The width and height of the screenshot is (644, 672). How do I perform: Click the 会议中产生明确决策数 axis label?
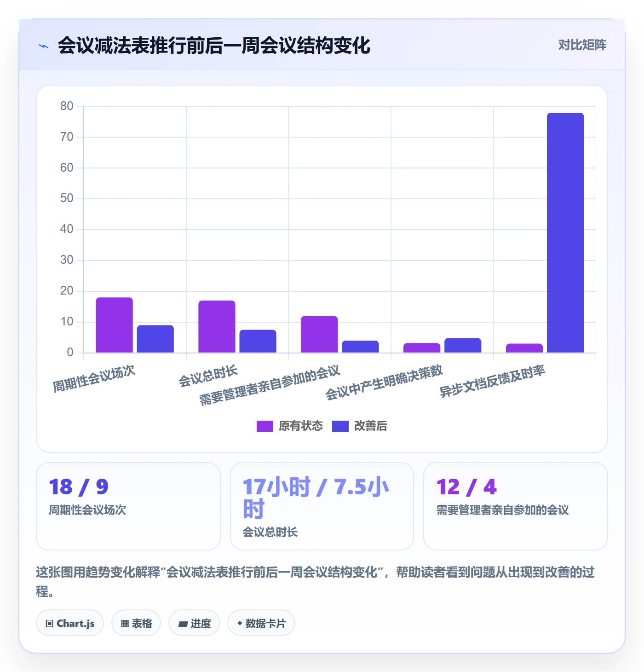(x=384, y=382)
